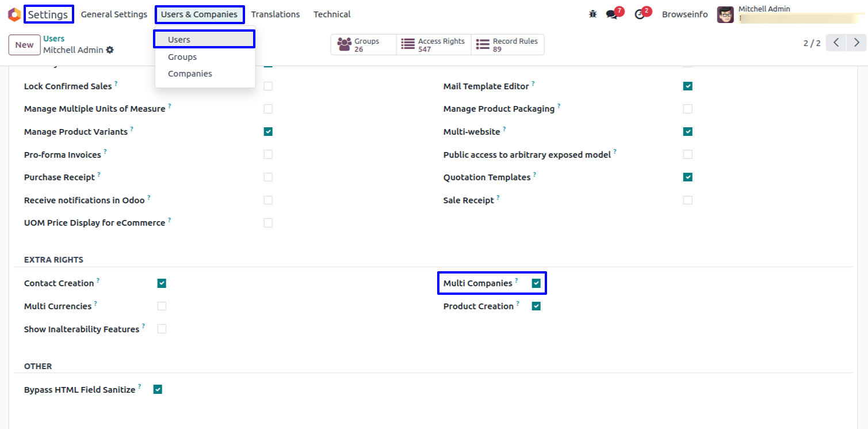
Task: Open the Users & Companies dropdown menu
Action: tap(200, 14)
